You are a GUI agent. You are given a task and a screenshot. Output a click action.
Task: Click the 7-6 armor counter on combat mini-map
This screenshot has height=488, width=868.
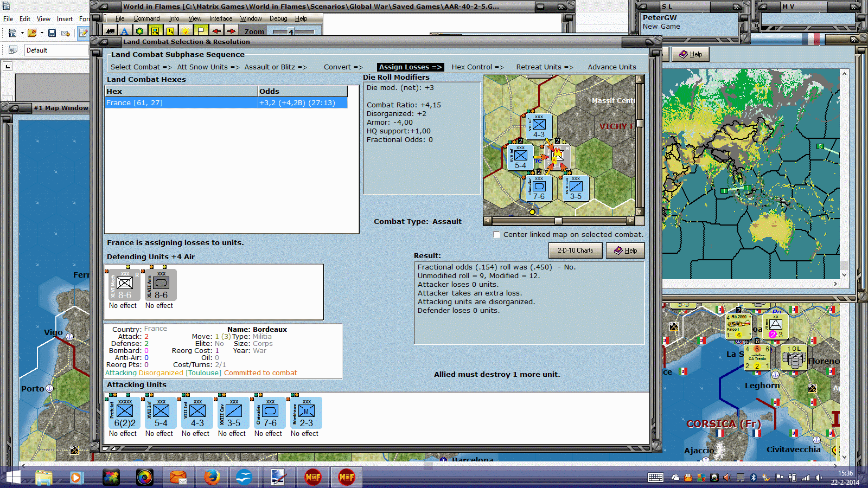[539, 189]
